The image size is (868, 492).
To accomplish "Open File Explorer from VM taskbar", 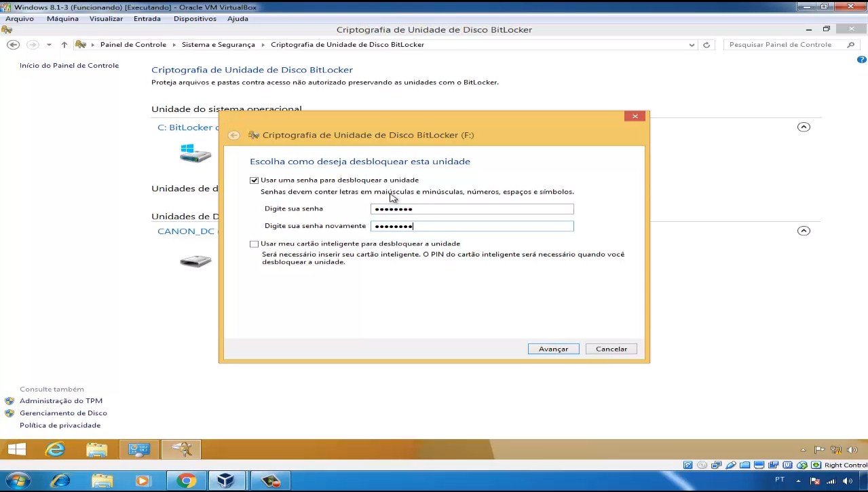I will point(97,449).
